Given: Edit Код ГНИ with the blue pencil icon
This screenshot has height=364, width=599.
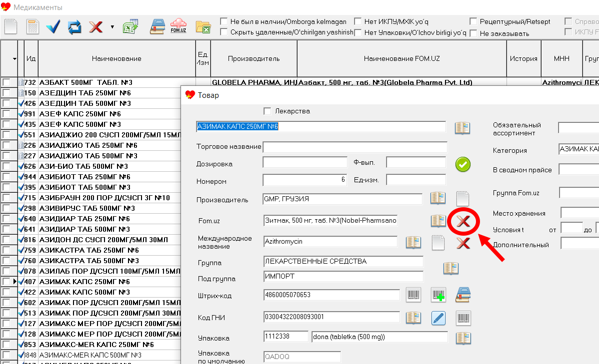Looking at the screenshot, I should (x=438, y=318).
